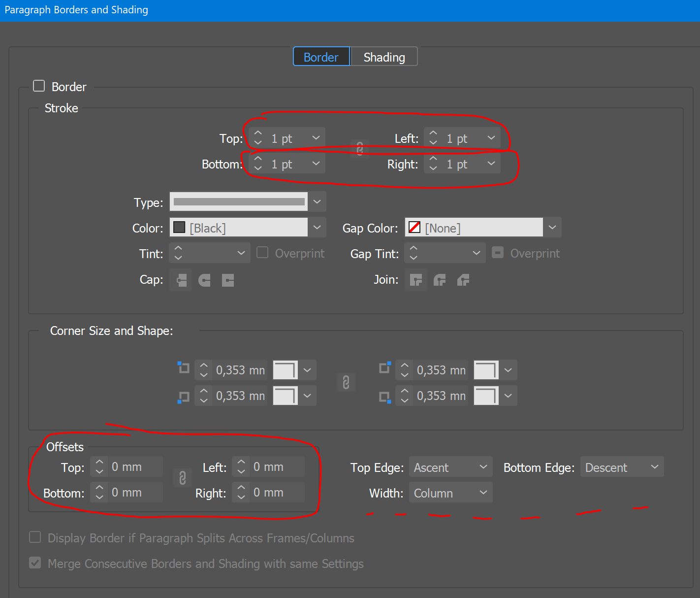This screenshot has width=700, height=598.
Task: Open the Bottom stroke weight dropdown
Action: [316, 164]
